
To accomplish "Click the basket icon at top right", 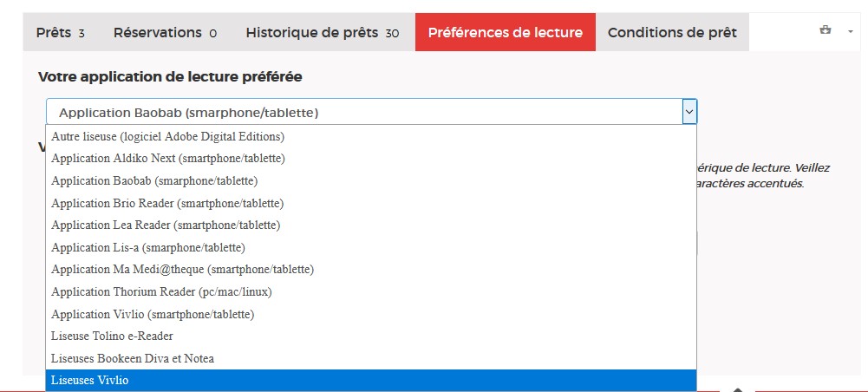I will click(825, 30).
